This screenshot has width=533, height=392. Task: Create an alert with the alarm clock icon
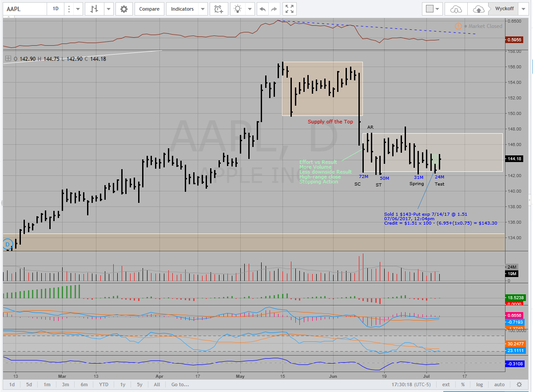pyautogui.click(x=218, y=9)
